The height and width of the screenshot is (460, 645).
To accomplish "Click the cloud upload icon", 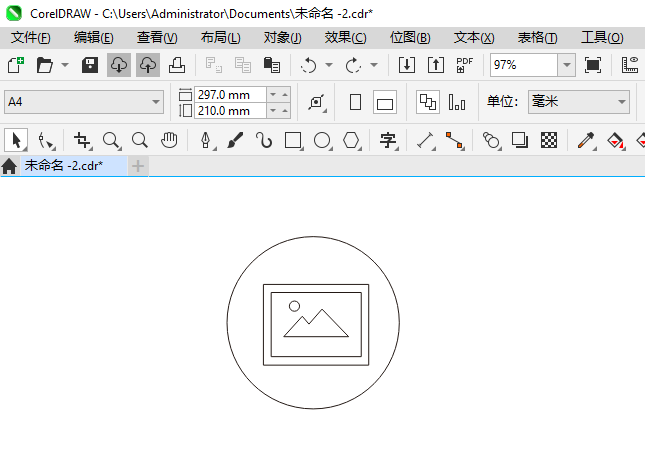I will (x=148, y=65).
